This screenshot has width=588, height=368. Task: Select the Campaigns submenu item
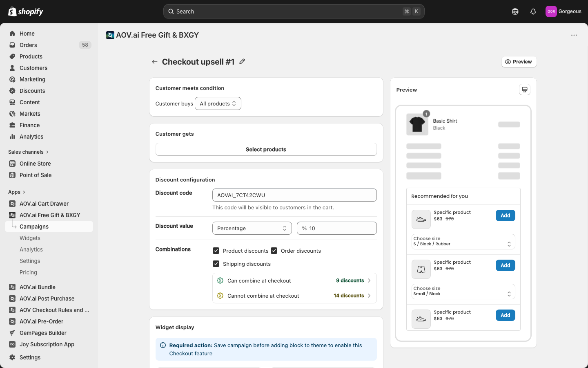[49, 227]
